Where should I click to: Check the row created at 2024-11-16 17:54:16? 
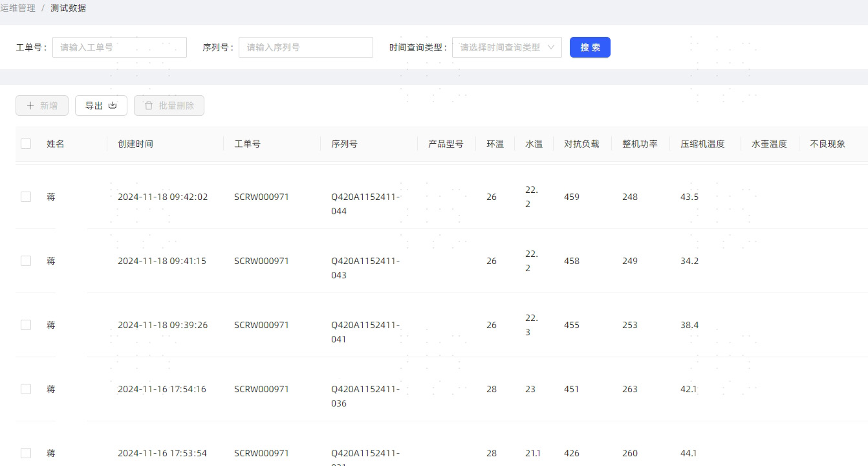pyautogui.click(x=26, y=389)
